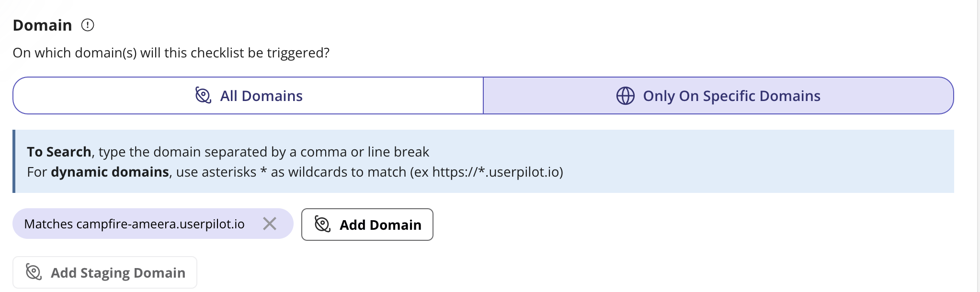Click the info icon beside Domain heading
The height and width of the screenshot is (292, 980).
(88, 25)
